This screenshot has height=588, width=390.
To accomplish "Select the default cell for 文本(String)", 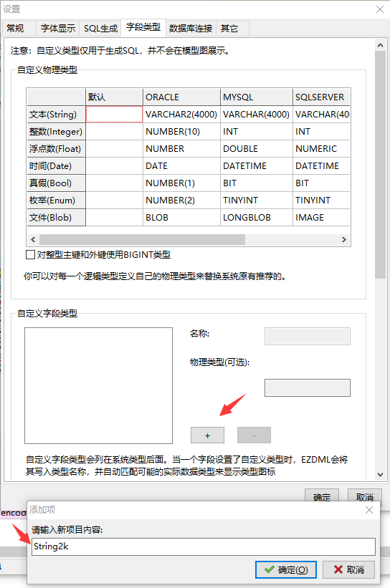I will pos(115,115).
